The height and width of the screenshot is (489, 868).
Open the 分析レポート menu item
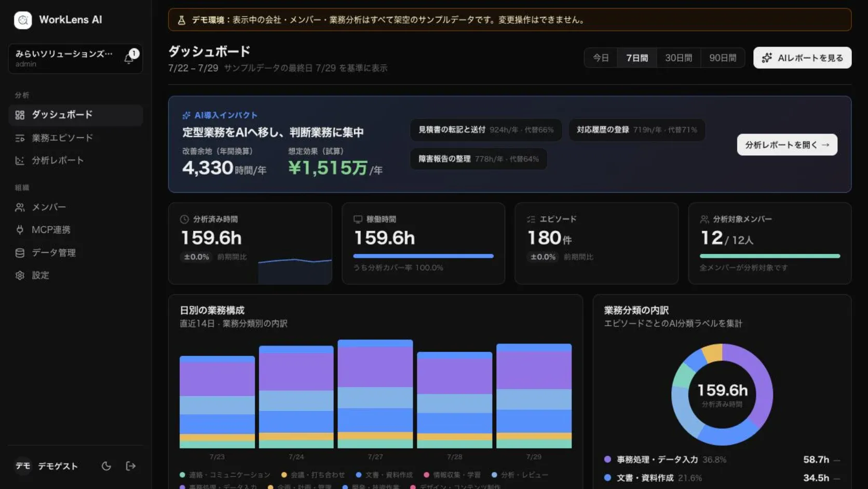point(76,161)
